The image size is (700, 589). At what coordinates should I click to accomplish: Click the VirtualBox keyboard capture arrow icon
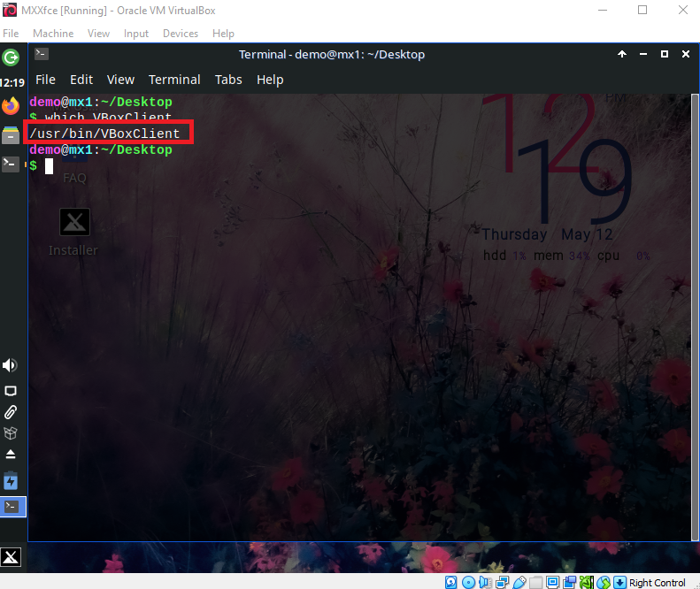(x=619, y=582)
